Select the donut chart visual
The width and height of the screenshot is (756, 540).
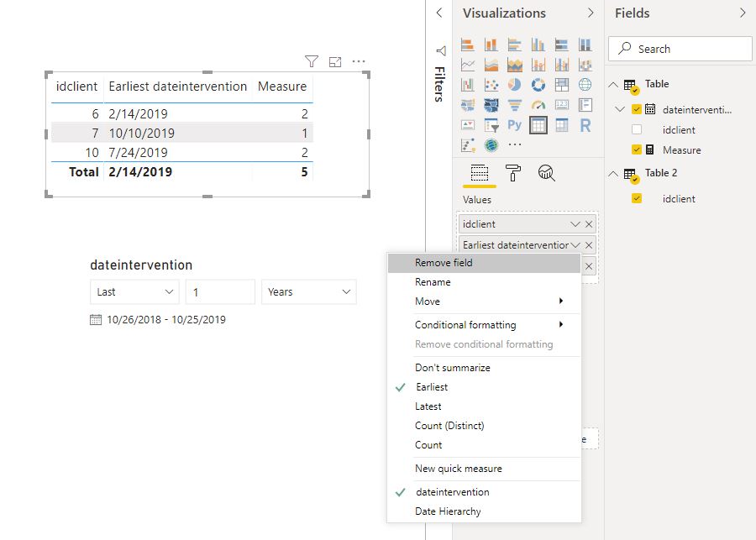click(x=538, y=85)
